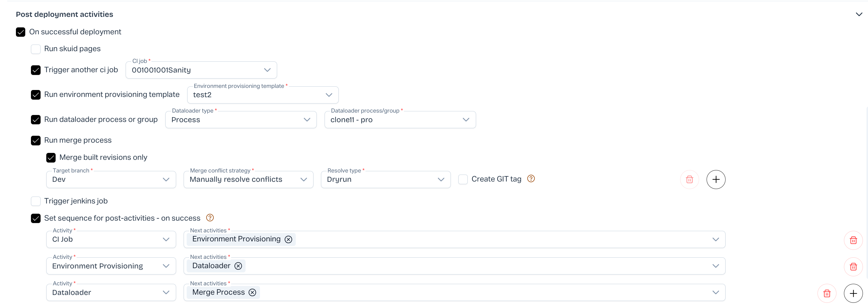
Task: Delete the Environment Provisioning sequence row
Action: (x=853, y=266)
